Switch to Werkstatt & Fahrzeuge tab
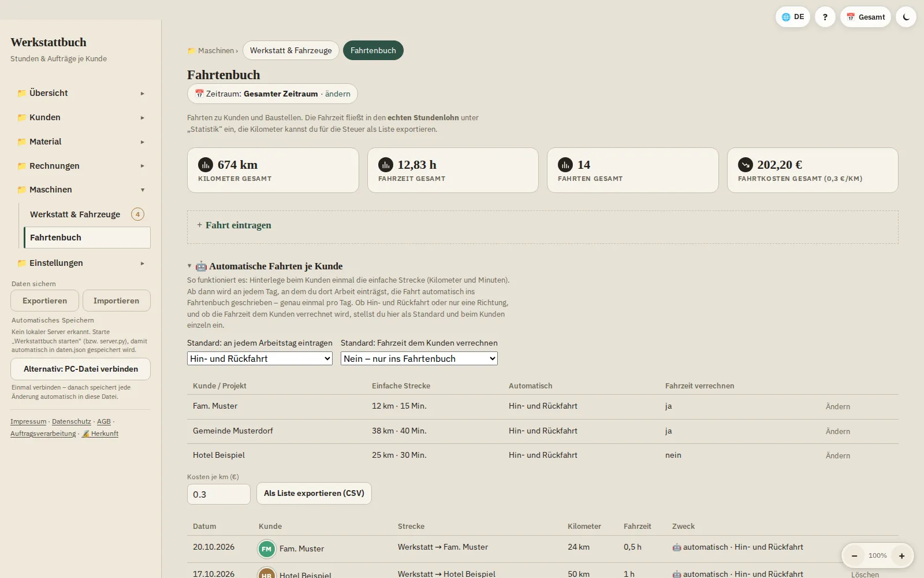 290,50
